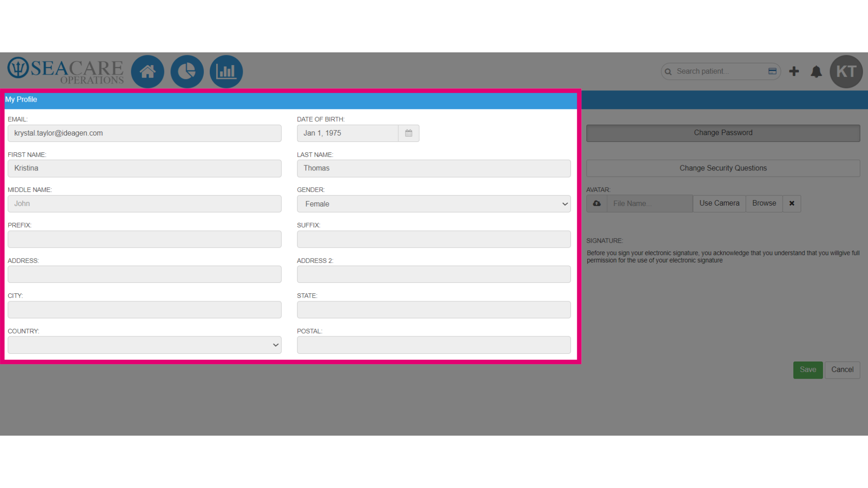Click the DATE OF BIRTH label
Image resolution: width=868 pixels, height=488 pixels.
point(321,119)
